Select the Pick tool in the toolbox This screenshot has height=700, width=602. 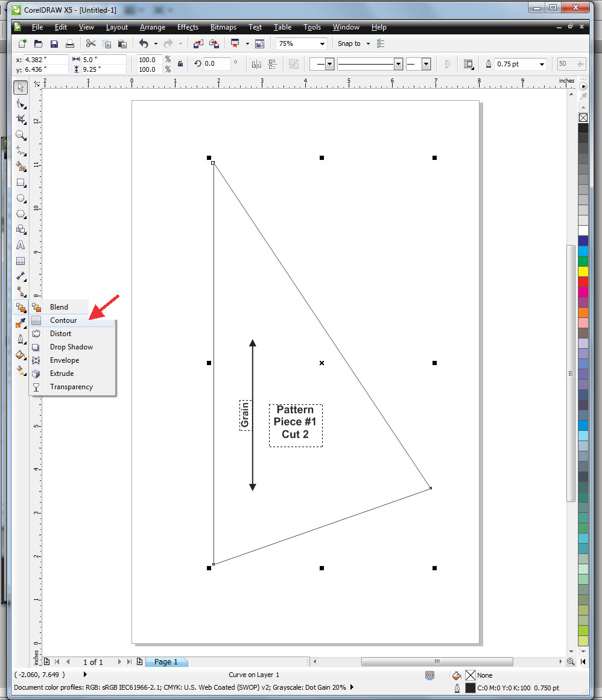[21, 87]
